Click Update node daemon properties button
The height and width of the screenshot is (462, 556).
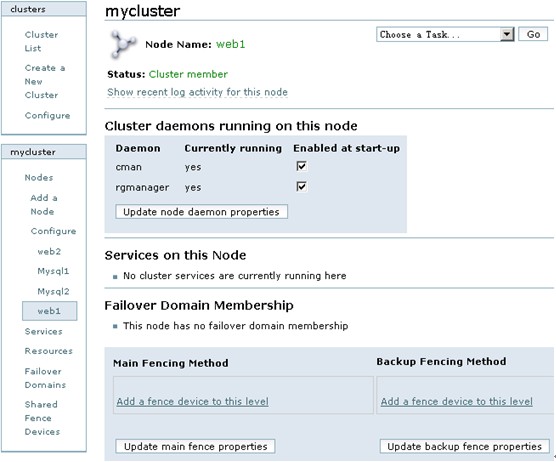click(201, 212)
